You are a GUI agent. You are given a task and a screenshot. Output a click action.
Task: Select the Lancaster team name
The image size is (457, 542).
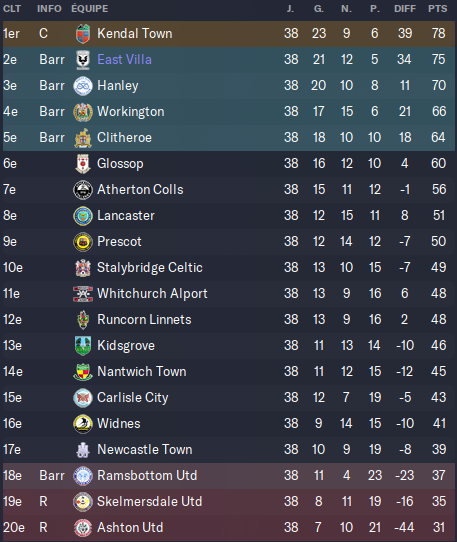[126, 215]
